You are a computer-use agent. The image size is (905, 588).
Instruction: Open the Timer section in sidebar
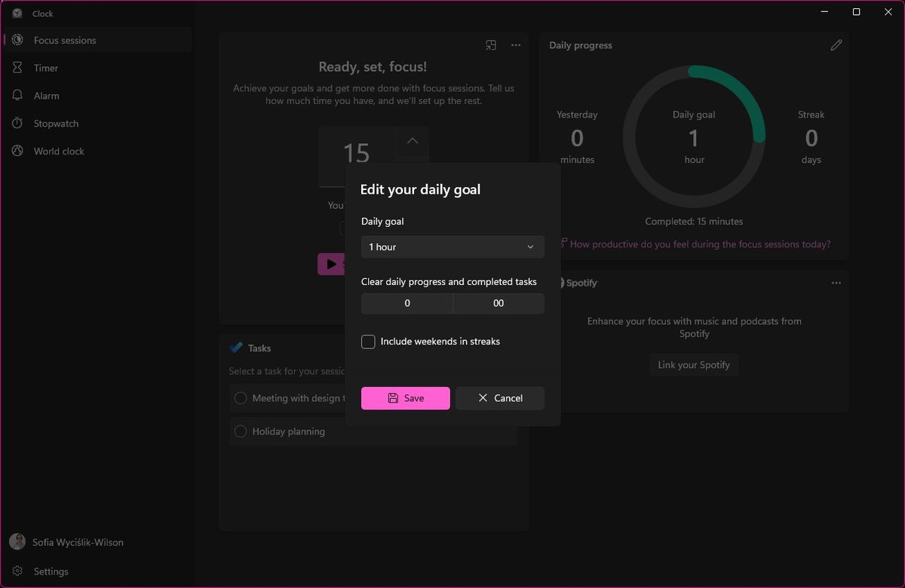pos(45,68)
